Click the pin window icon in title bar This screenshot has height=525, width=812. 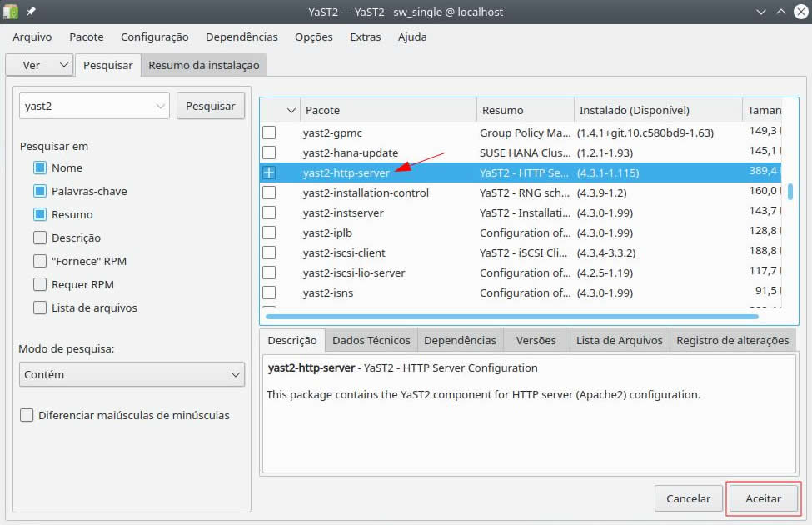pos(31,12)
